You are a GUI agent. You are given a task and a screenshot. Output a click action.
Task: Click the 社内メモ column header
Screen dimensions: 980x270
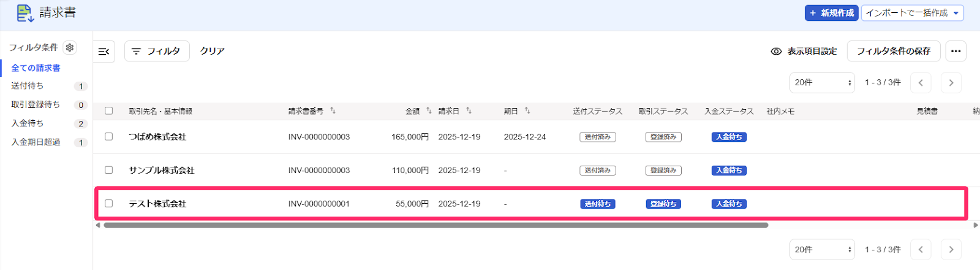pos(780,111)
